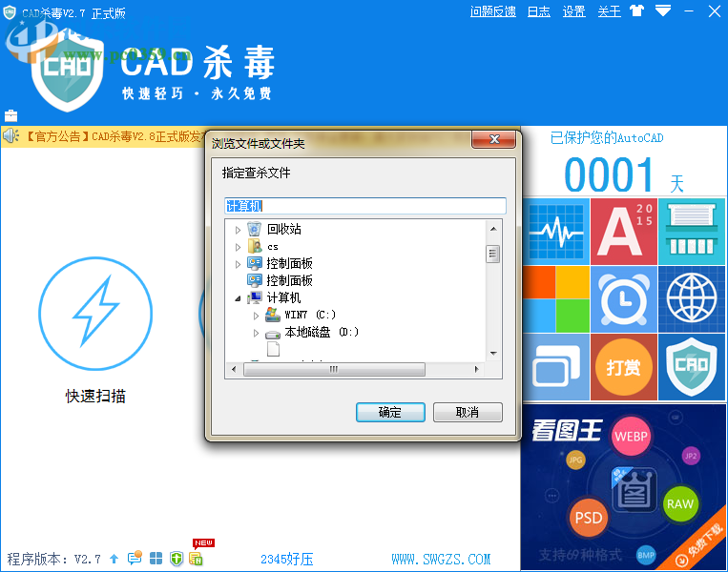
Task: Open the WWW.SWGZS.COM website link
Action: (441, 559)
